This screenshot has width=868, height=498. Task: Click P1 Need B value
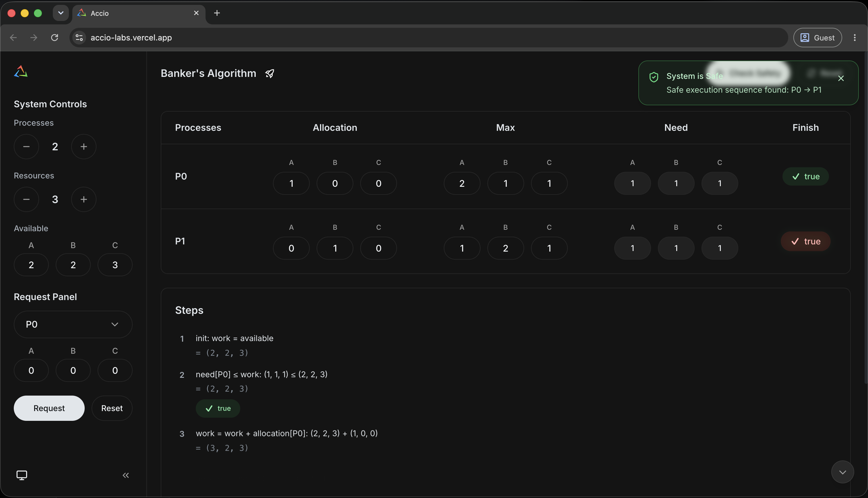coord(676,248)
